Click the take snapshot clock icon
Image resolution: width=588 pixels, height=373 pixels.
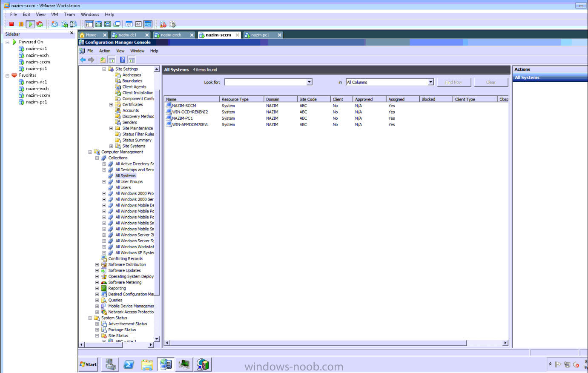[x=54, y=24]
